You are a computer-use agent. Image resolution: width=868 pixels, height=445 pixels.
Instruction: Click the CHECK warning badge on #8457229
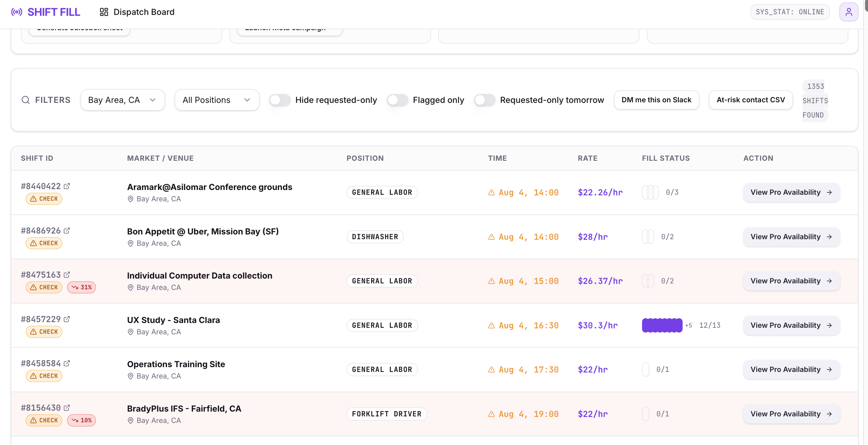click(x=44, y=332)
